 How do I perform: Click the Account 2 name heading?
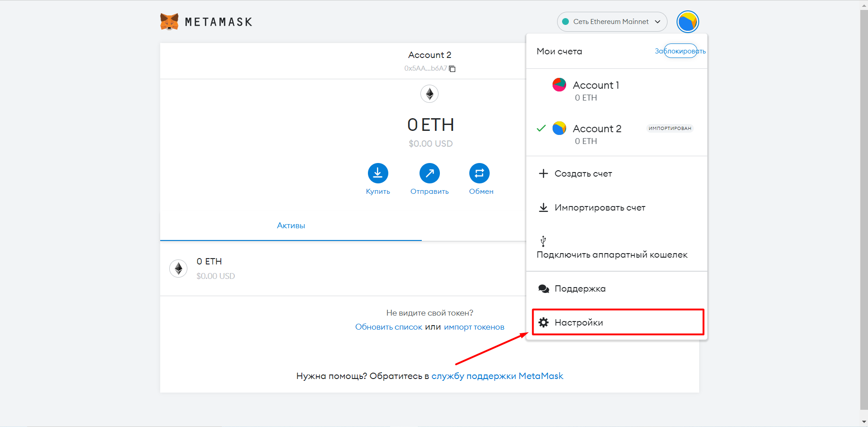pos(429,55)
